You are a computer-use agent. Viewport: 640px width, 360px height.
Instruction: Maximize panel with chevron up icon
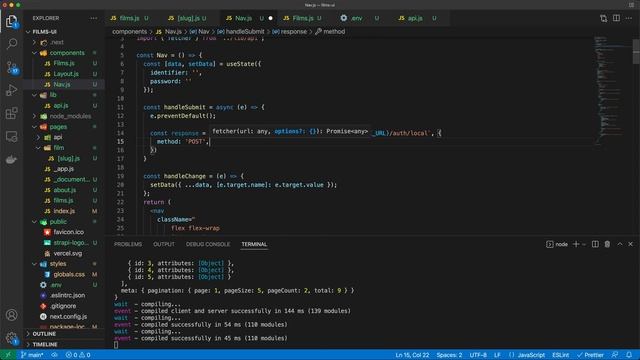coord(620,244)
